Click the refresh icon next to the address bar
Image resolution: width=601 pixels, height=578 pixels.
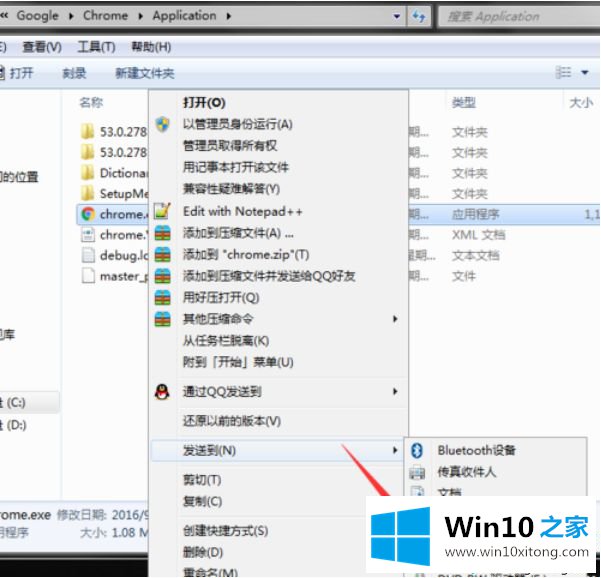418,16
